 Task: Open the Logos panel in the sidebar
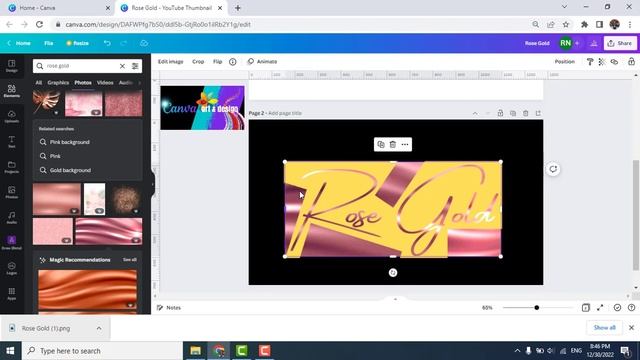click(11, 268)
